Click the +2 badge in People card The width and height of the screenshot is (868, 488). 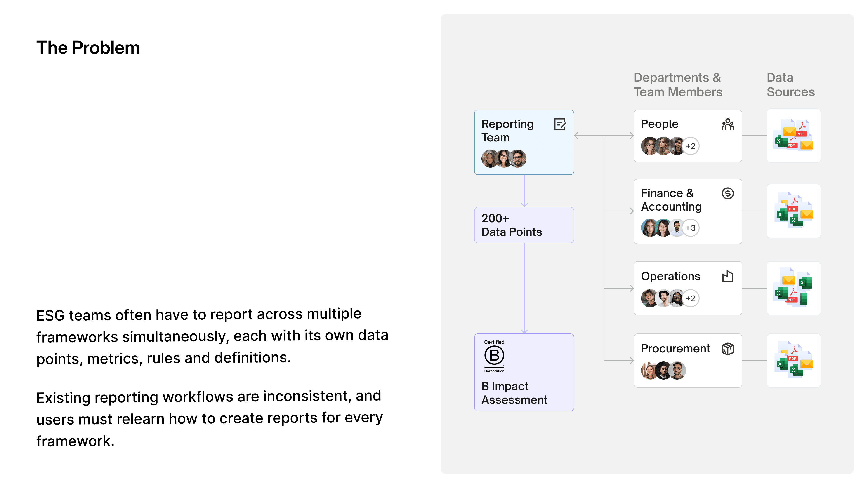690,146
